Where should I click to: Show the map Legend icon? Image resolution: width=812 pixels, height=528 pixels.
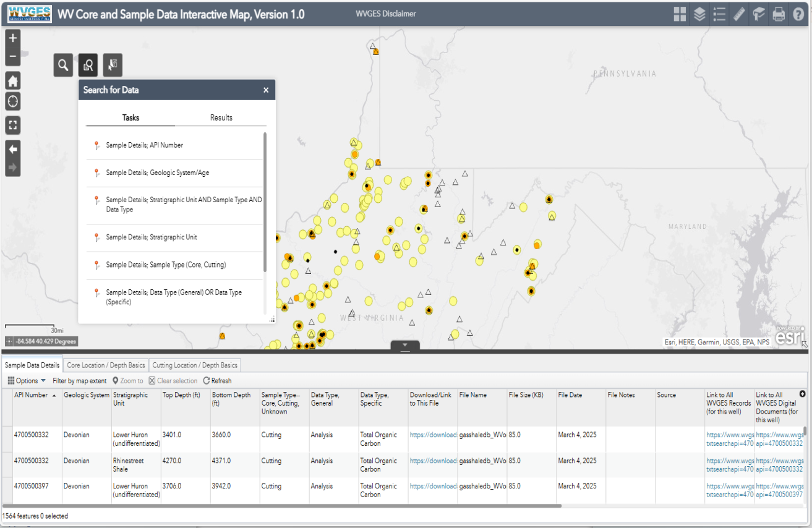point(719,14)
